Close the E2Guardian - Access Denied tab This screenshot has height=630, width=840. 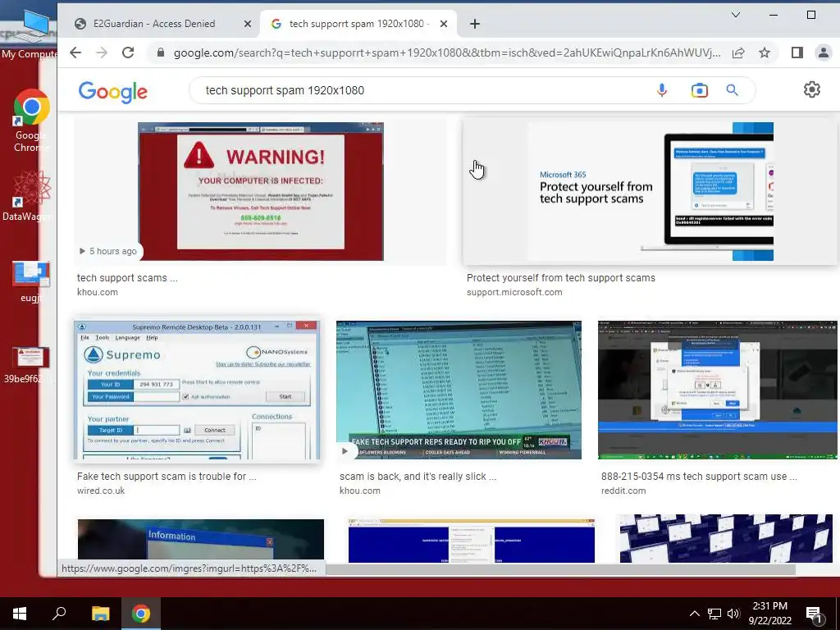[248, 24]
